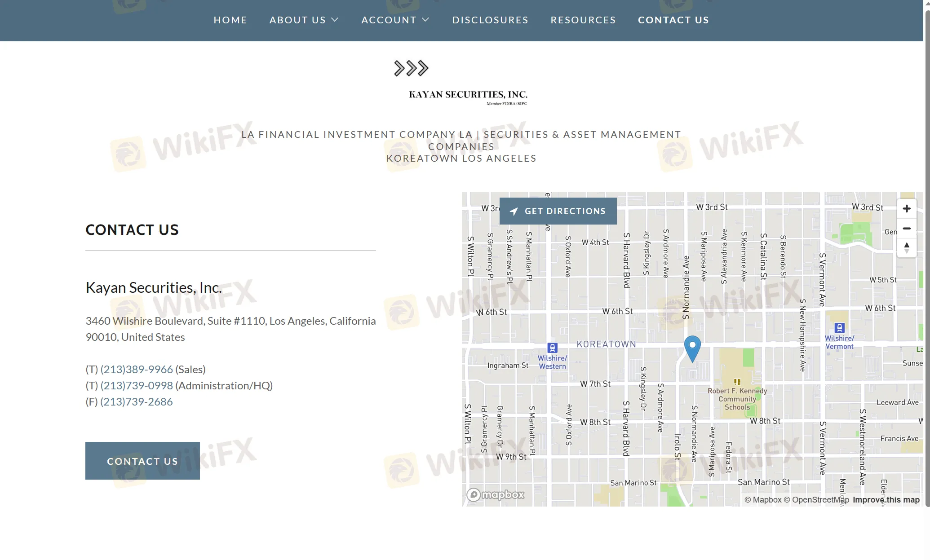Reset map bearing with compass icon
The height and width of the screenshot is (560, 930).
point(907,247)
